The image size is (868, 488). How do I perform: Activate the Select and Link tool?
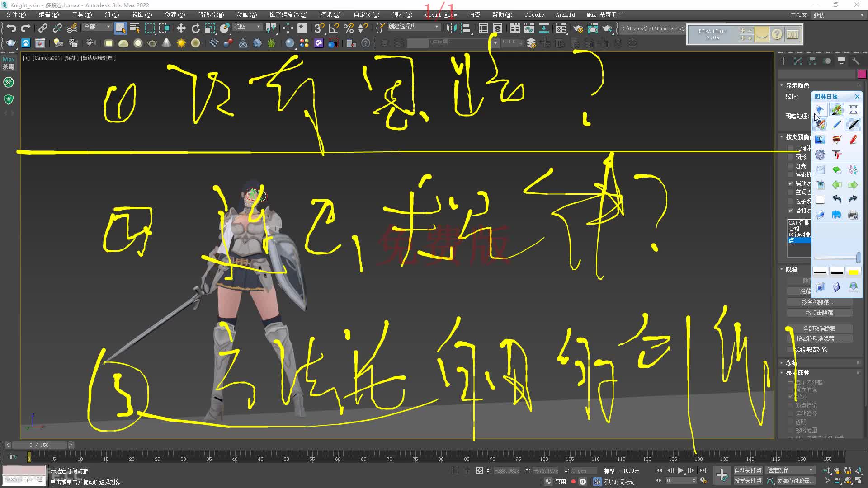click(x=42, y=28)
